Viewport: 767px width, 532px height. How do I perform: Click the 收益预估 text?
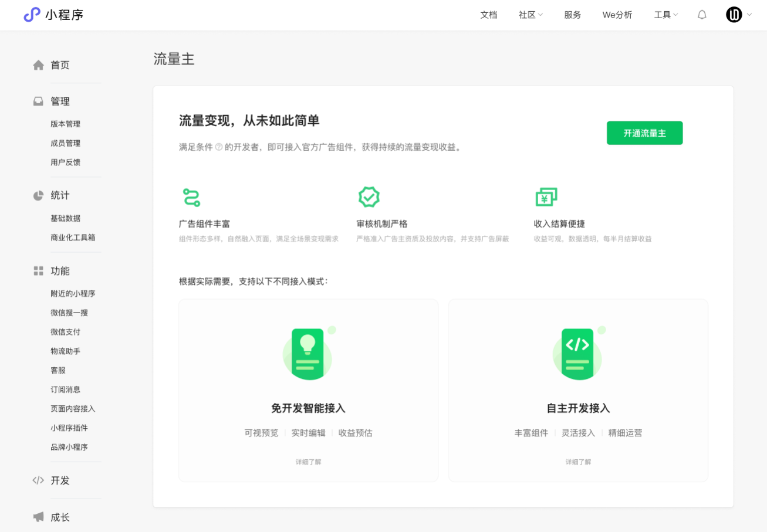tap(356, 433)
